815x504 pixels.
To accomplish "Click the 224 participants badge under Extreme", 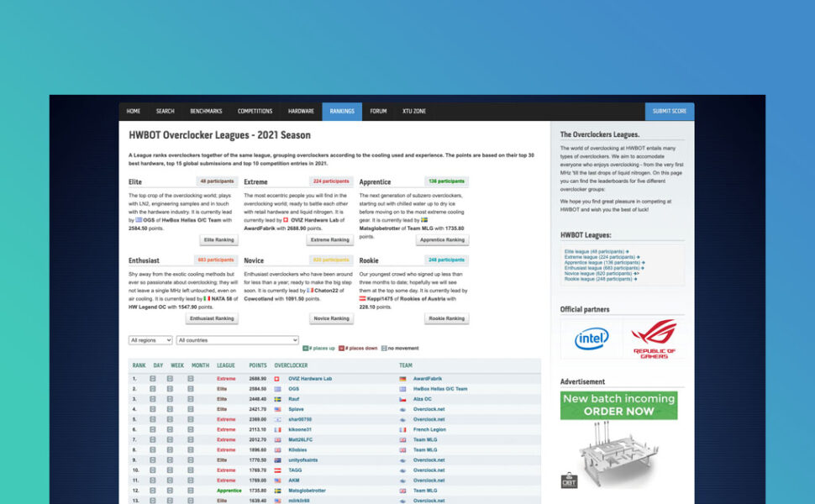I will pos(331,181).
